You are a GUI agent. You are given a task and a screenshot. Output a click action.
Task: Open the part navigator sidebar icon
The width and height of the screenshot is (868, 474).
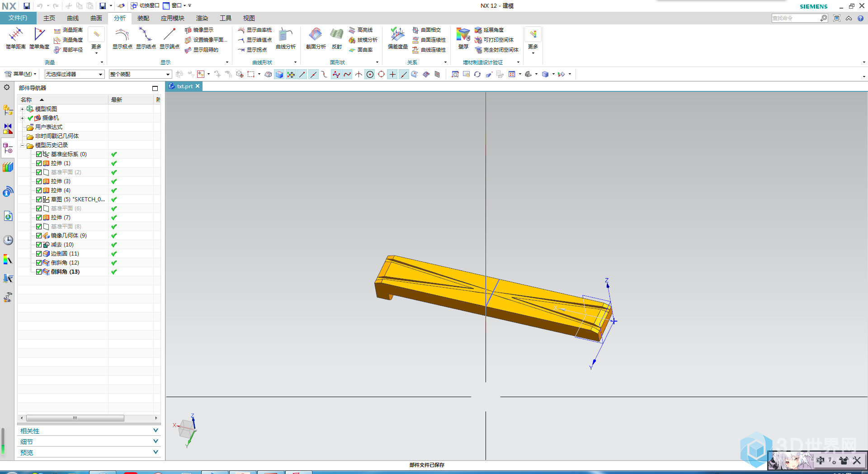coord(8,148)
